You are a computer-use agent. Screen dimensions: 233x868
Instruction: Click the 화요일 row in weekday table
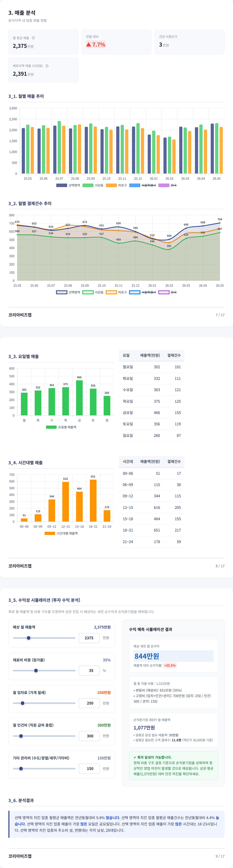pyautogui.click(x=152, y=378)
